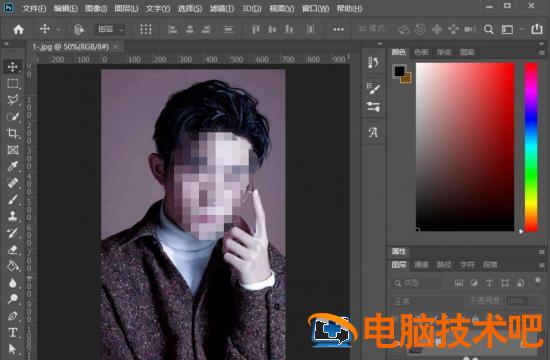Screen dimensions: 550x360
Task: Select the Clone Stamp tool
Action: click(x=13, y=216)
